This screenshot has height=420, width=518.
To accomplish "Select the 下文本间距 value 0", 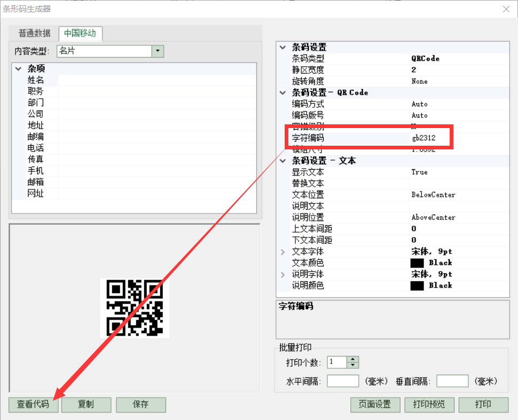I will (459, 240).
